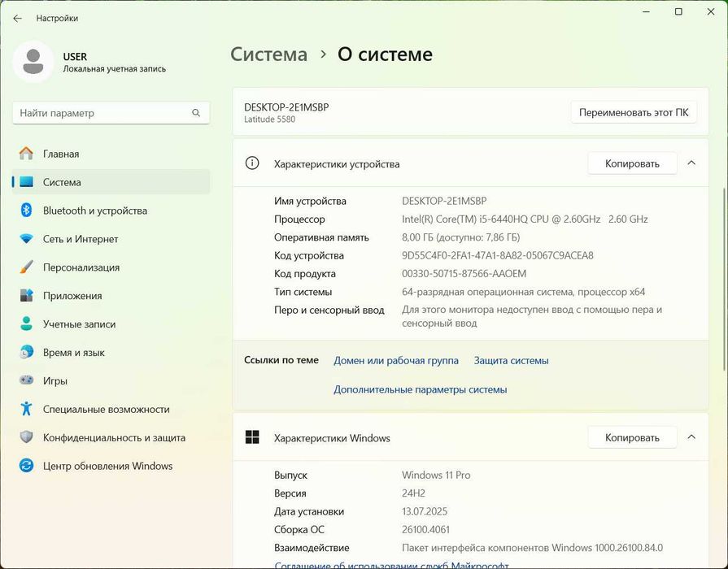Open Windows Update (Центр обновления Windows)
This screenshot has width=728, height=569.
point(107,467)
